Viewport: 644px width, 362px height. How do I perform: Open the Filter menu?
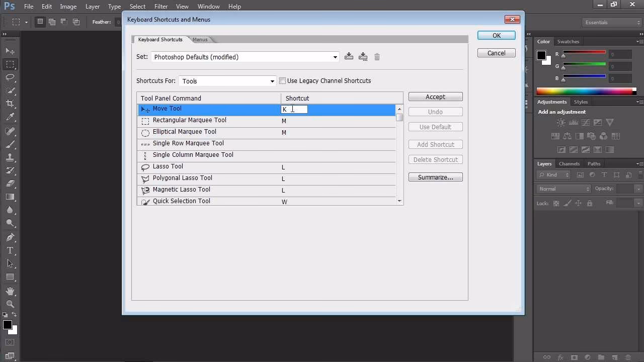(160, 6)
